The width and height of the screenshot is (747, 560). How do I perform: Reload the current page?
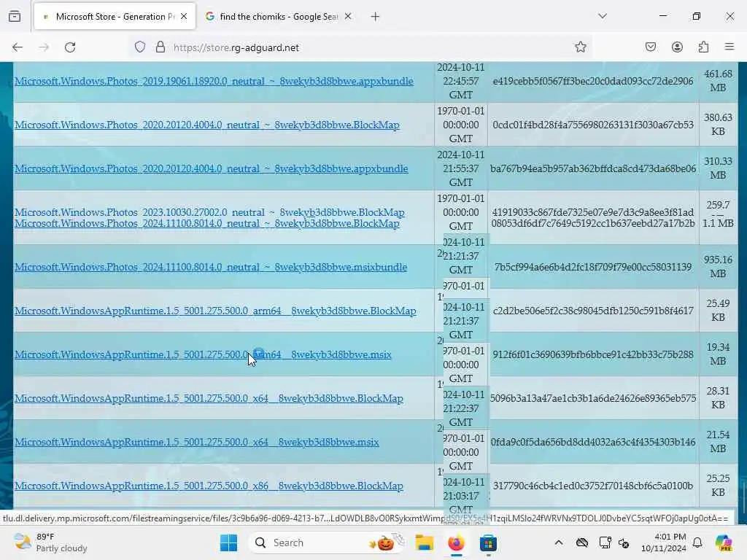click(70, 47)
